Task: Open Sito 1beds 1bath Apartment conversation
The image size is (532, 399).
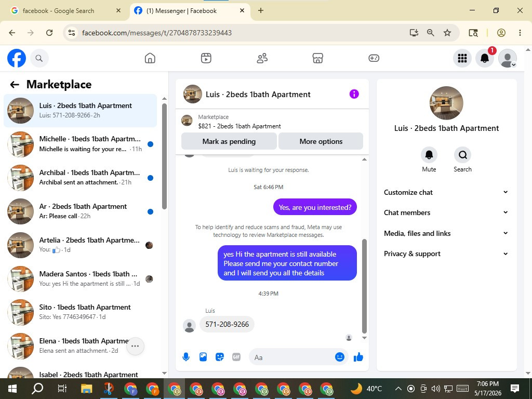Action: [x=81, y=312]
